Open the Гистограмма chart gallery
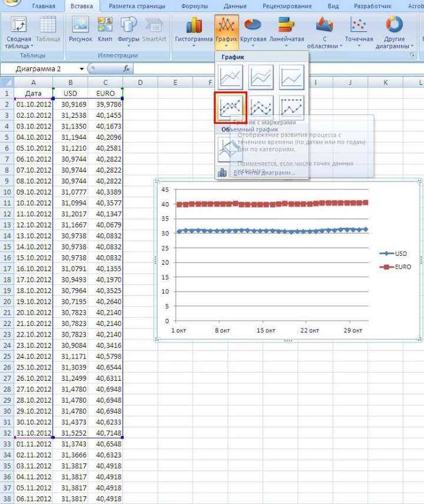Screen dimensions: 424x504 pyautogui.click(x=194, y=32)
